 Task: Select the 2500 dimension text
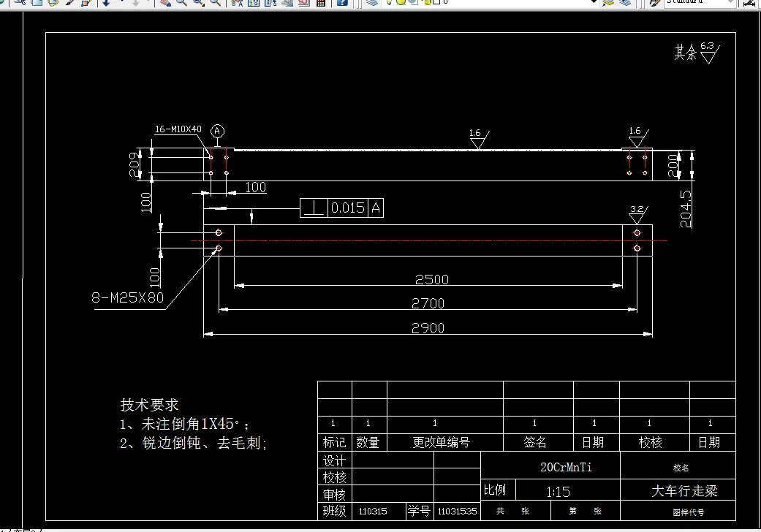pos(432,279)
